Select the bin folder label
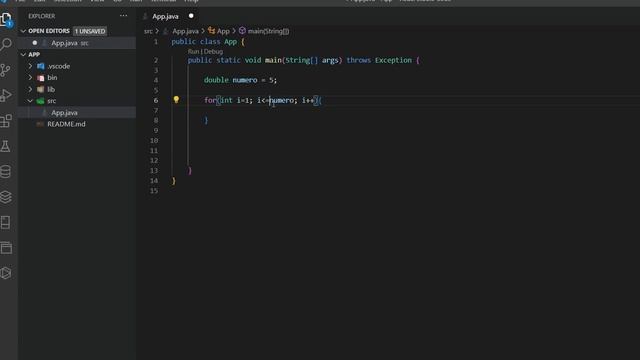Screen dimensions: 640x360 click(x=52, y=78)
